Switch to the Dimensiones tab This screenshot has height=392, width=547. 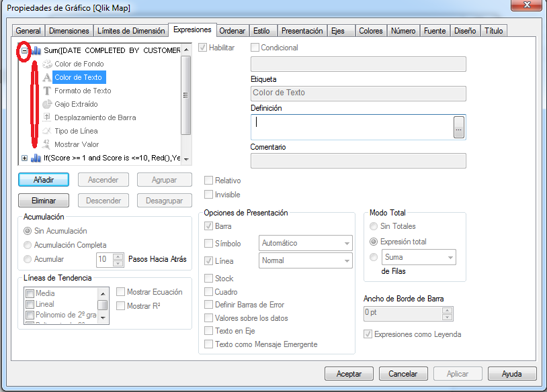coord(69,31)
